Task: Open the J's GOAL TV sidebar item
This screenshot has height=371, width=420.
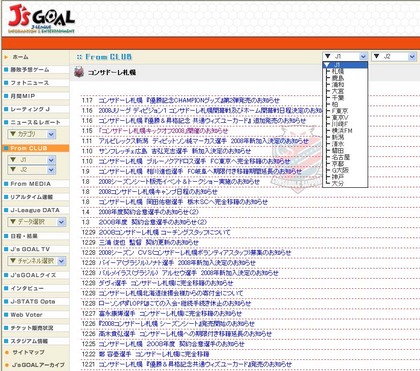Action: click(x=30, y=249)
